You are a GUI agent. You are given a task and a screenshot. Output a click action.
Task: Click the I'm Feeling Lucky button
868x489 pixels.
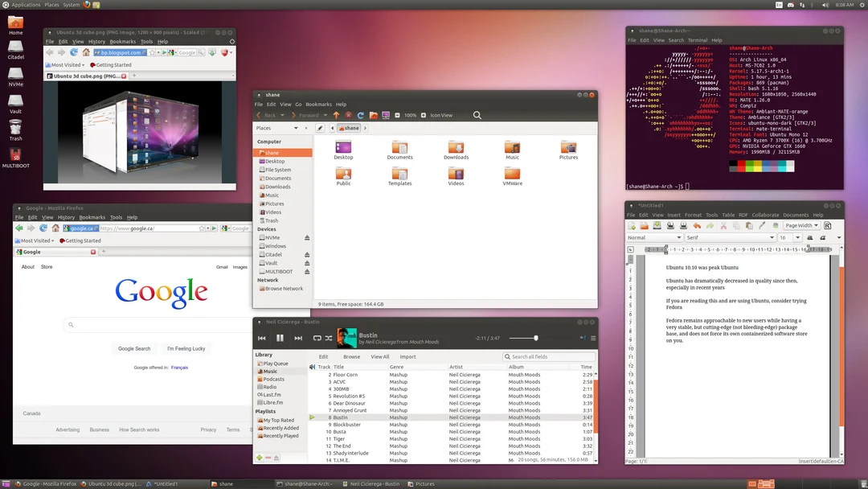click(186, 348)
